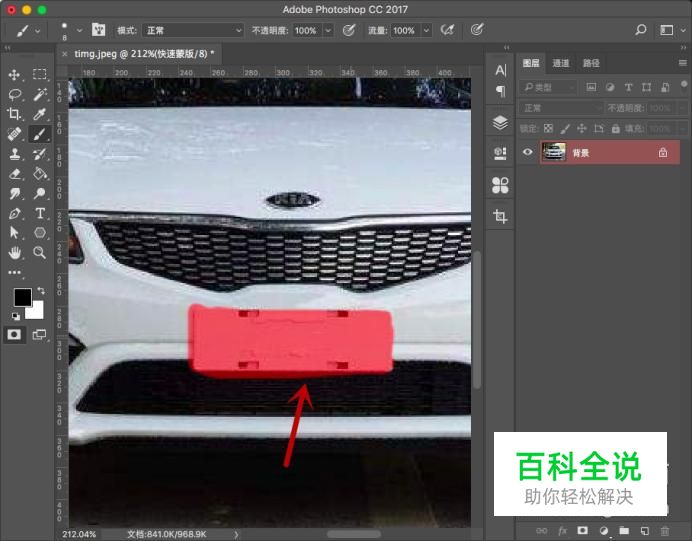Click the black foreground color swatch
The image size is (692, 541).
coord(22,297)
